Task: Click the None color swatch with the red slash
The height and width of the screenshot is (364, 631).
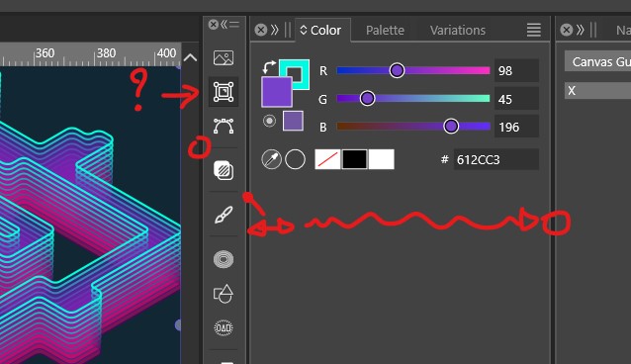Action: tap(327, 159)
